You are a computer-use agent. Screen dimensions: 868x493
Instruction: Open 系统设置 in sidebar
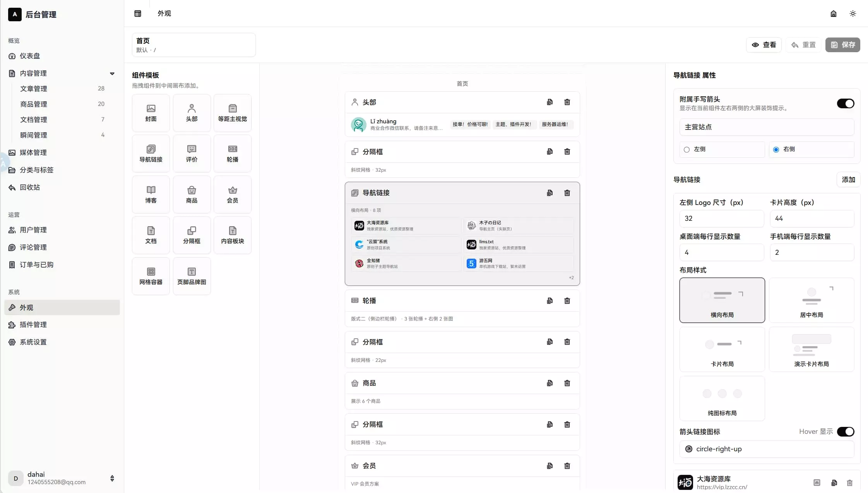point(62,342)
